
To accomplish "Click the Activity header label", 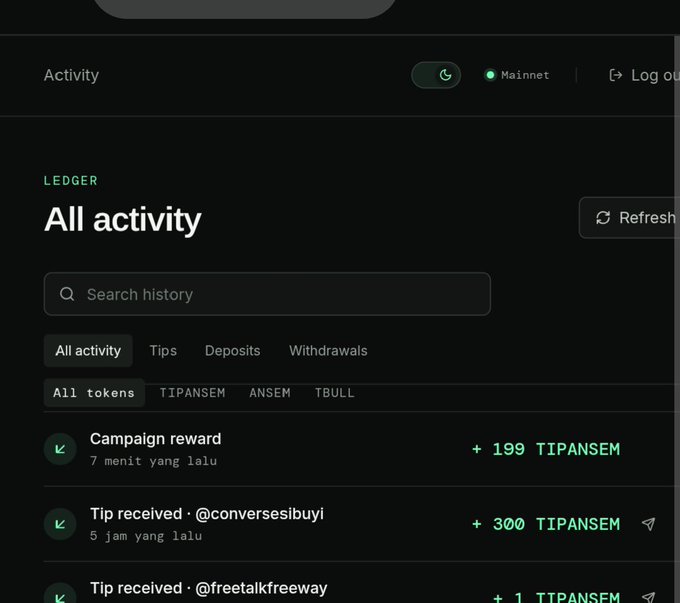I will coord(72,75).
